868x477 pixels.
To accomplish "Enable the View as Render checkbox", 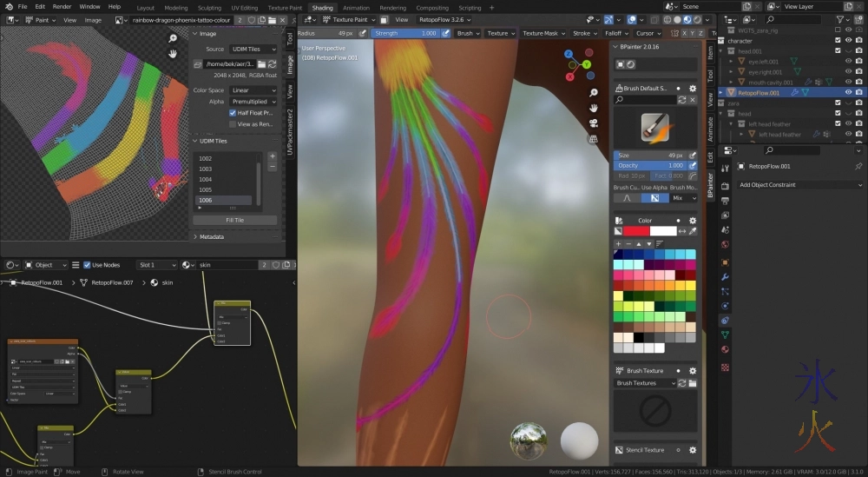I will click(x=233, y=124).
